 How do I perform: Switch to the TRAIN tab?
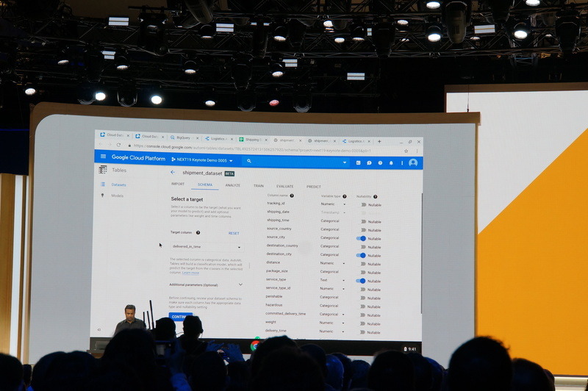click(x=259, y=186)
